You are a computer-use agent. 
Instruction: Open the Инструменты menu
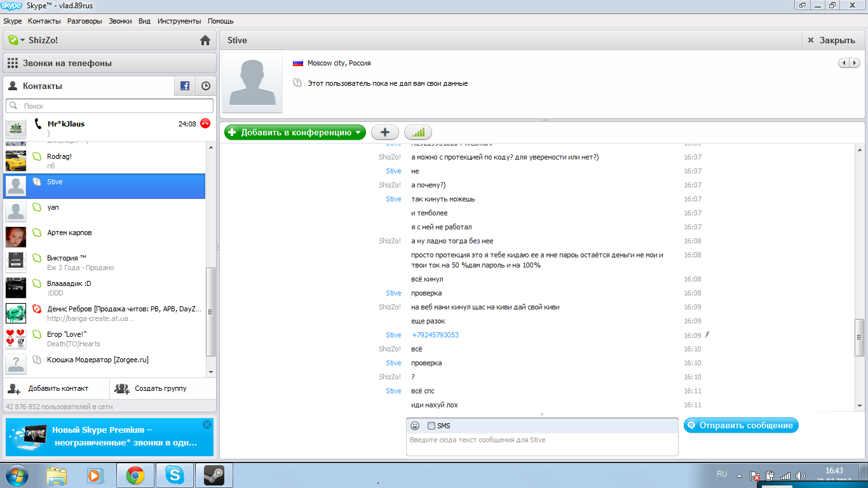pos(179,21)
